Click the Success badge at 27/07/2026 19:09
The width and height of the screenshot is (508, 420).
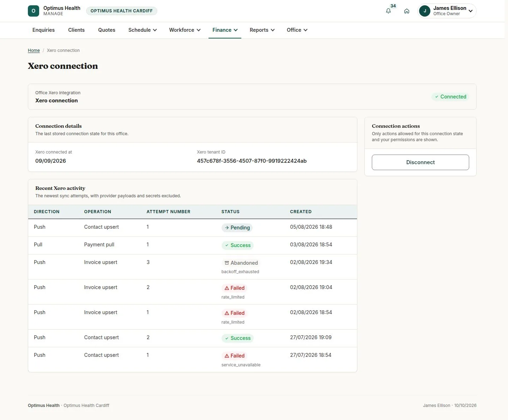(237, 338)
